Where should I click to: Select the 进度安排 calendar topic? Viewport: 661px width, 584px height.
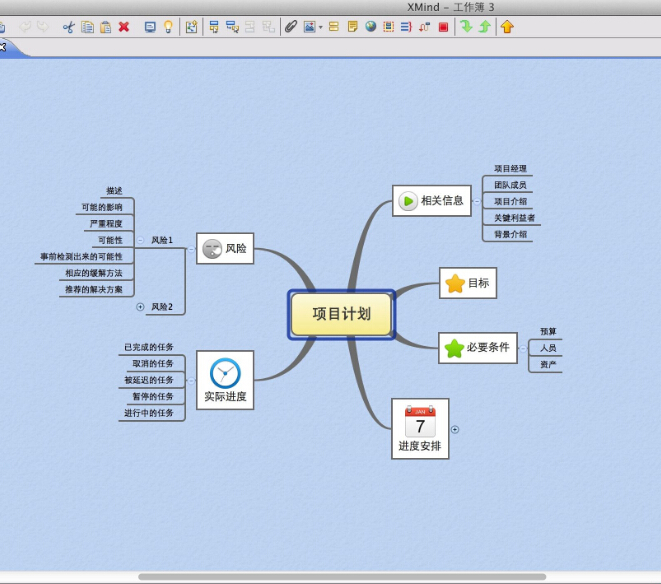[x=420, y=429]
